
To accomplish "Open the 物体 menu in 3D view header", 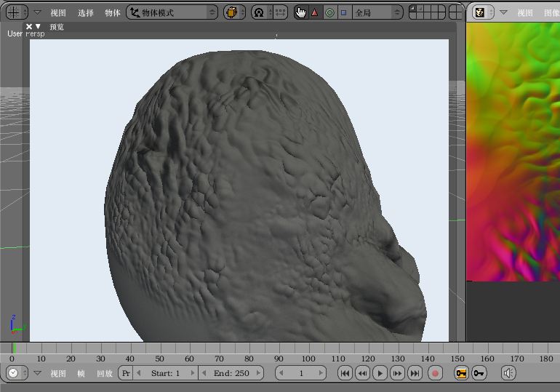I will tap(113, 13).
